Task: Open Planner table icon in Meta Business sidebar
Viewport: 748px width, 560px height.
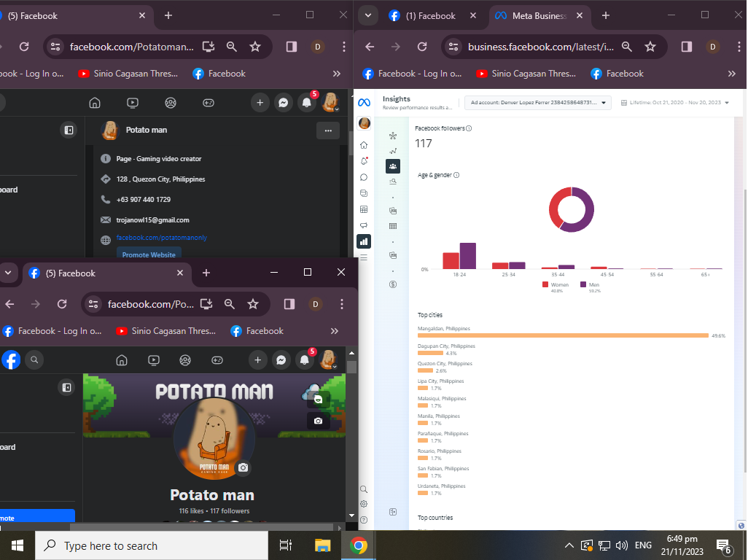Action: point(364,209)
